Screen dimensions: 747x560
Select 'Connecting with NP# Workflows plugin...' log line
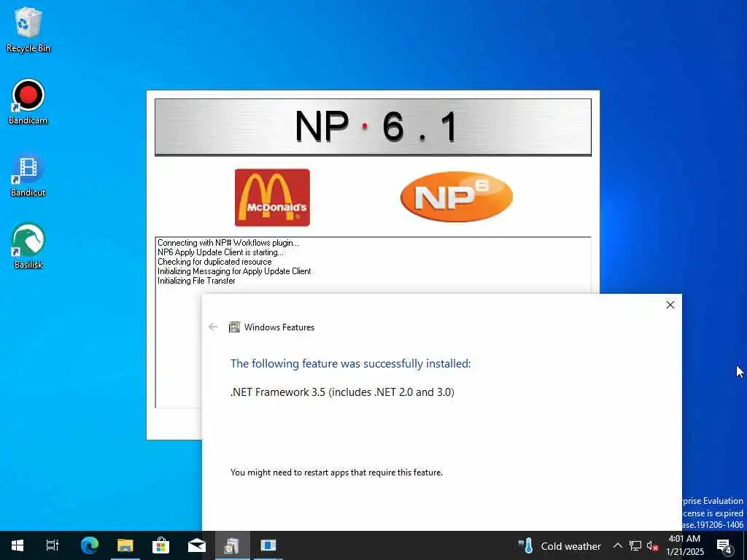(228, 243)
